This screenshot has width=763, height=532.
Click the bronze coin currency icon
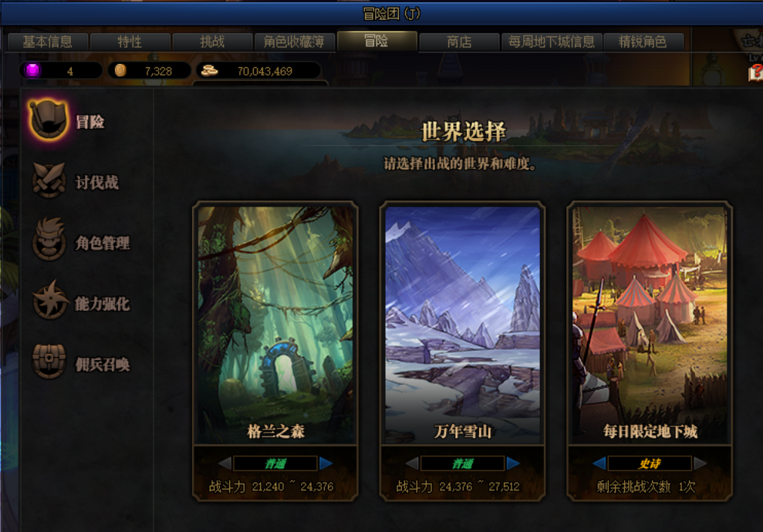pyautogui.click(x=120, y=70)
